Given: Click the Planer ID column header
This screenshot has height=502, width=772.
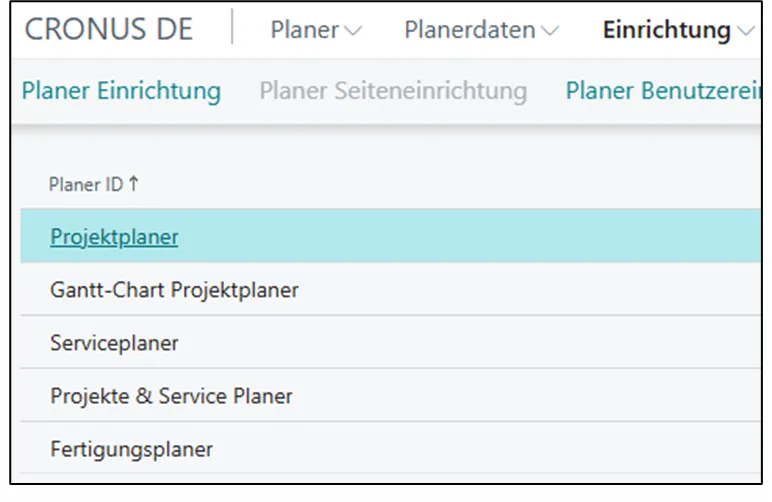Looking at the screenshot, I should coord(88,185).
